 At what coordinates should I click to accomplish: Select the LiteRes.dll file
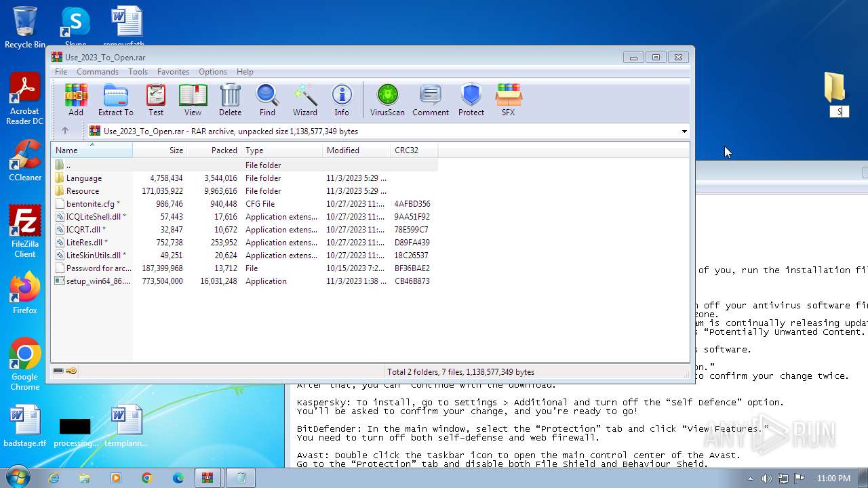click(x=245, y=242)
